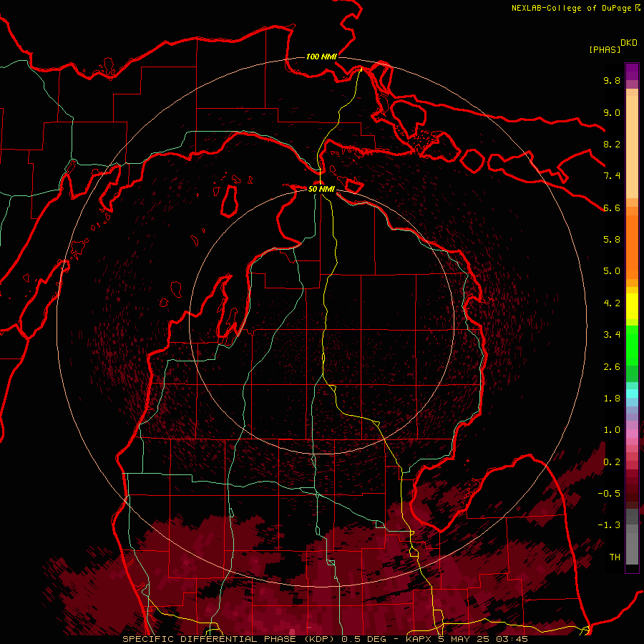This screenshot has height=644, width=644.
Task: Pick the pale peach segment of the color bar
Action: click(x=632, y=147)
